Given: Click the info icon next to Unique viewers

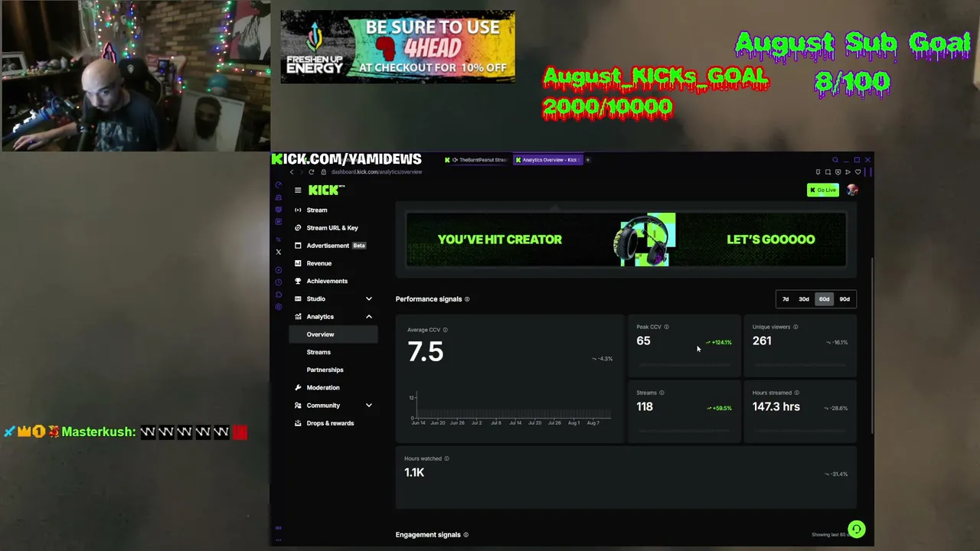Looking at the screenshot, I should point(795,327).
